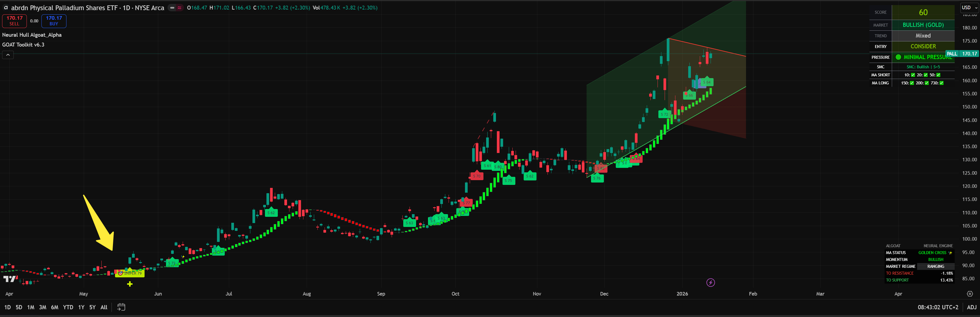Open chart settings hexagon gear icon

(970, 294)
